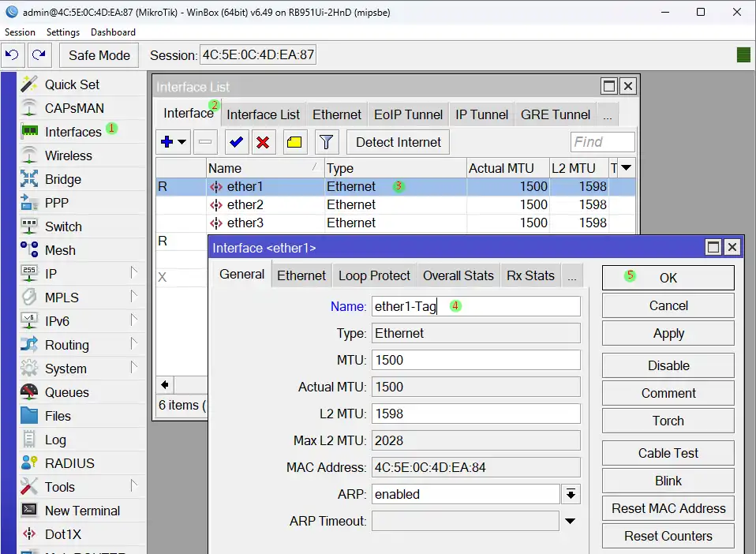Toggle Safe Mode
756x554 pixels.
click(99, 55)
